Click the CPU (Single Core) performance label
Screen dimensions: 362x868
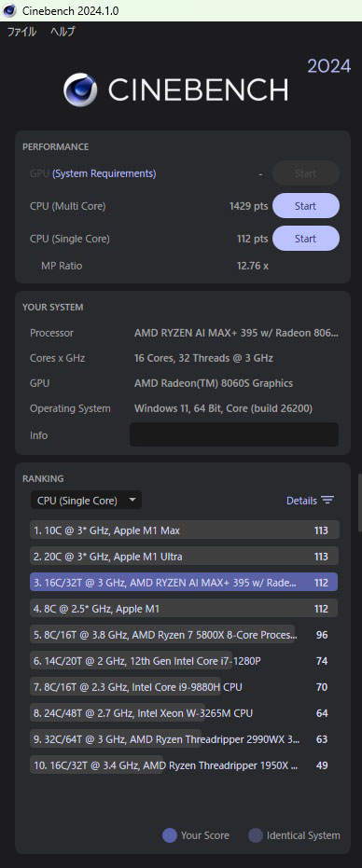tap(70, 239)
